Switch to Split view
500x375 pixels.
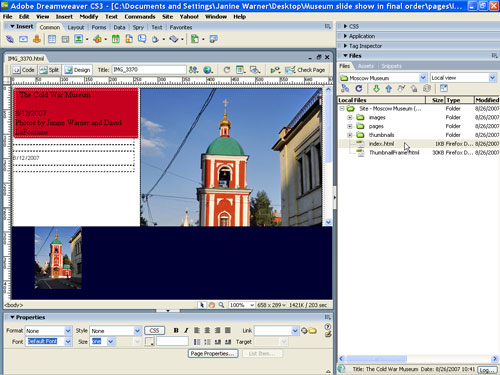point(49,70)
